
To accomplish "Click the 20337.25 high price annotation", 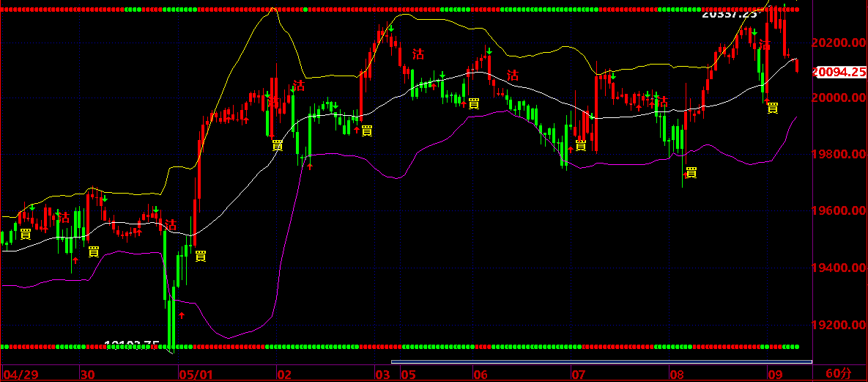I will click(731, 15).
